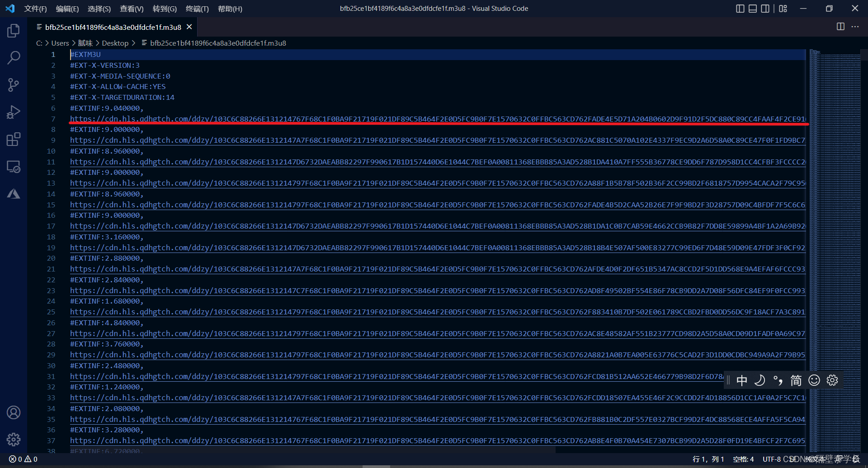Image resolution: width=868 pixels, height=468 pixels.
Task: Click the VS Code logo icon
Action: [x=10, y=9]
